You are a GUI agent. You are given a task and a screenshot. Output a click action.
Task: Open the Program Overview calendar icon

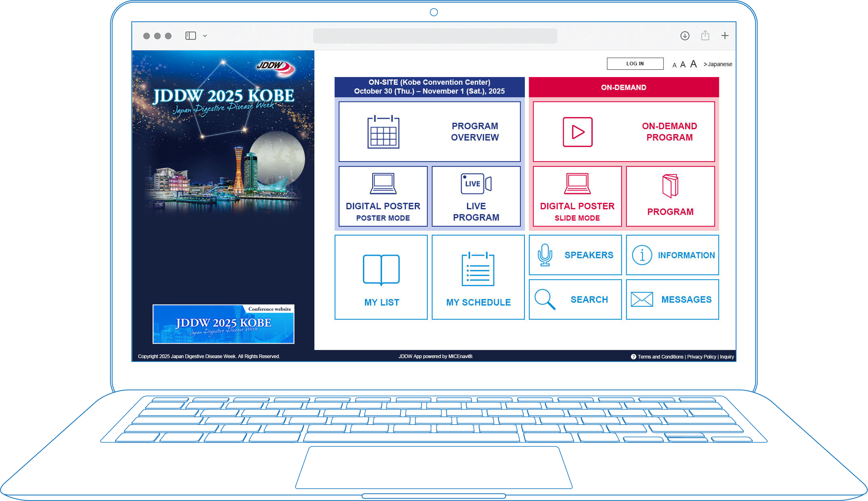click(383, 132)
